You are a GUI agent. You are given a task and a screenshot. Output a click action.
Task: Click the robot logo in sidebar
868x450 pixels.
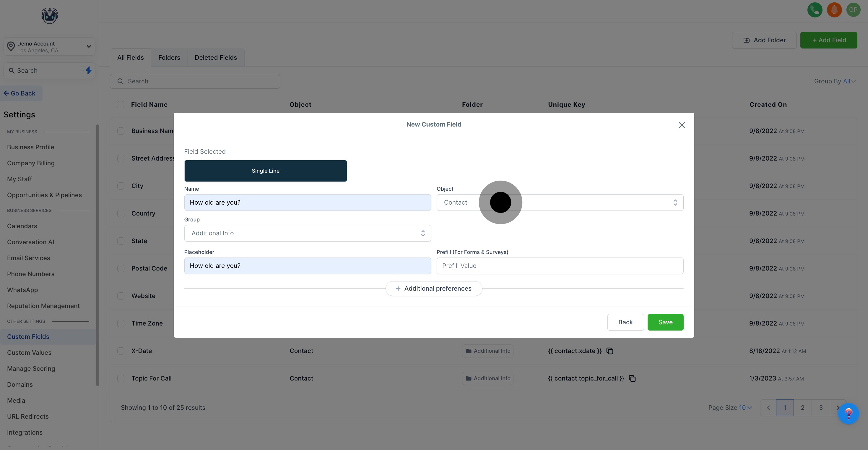[50, 16]
